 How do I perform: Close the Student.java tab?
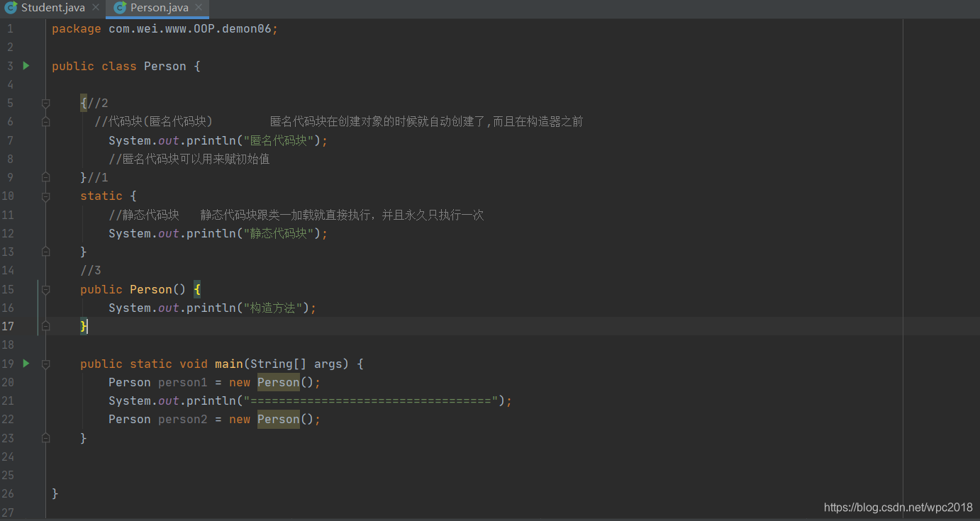(96, 8)
